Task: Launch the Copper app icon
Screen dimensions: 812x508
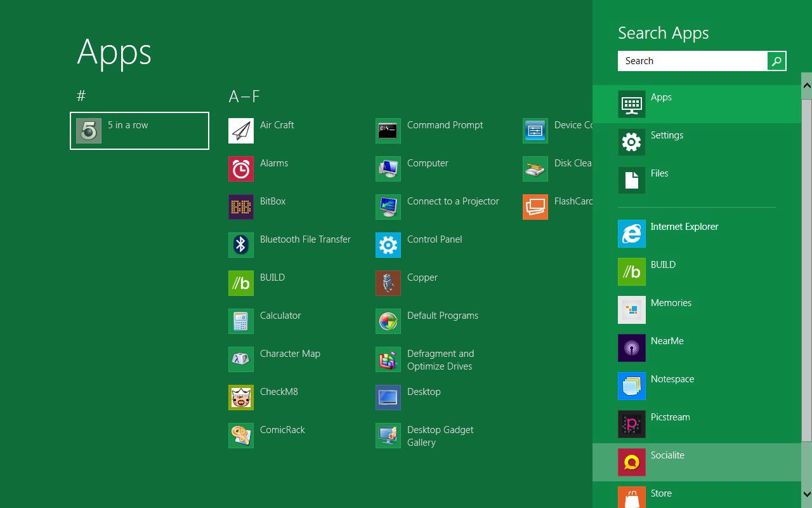Action: 388,283
